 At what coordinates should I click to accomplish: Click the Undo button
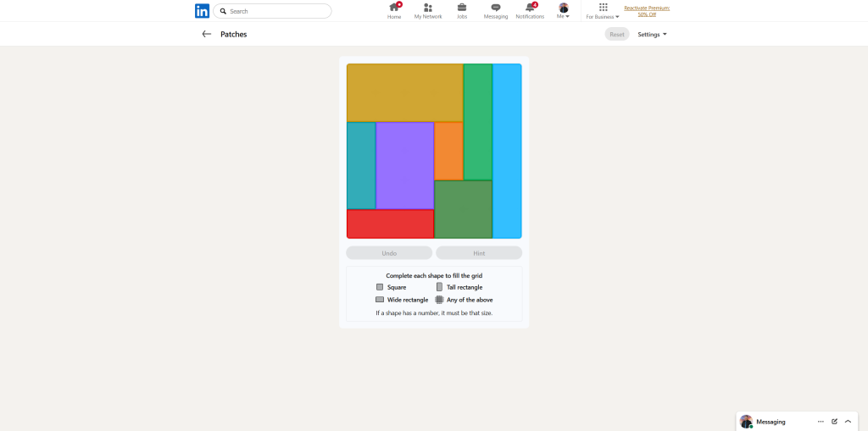389,253
